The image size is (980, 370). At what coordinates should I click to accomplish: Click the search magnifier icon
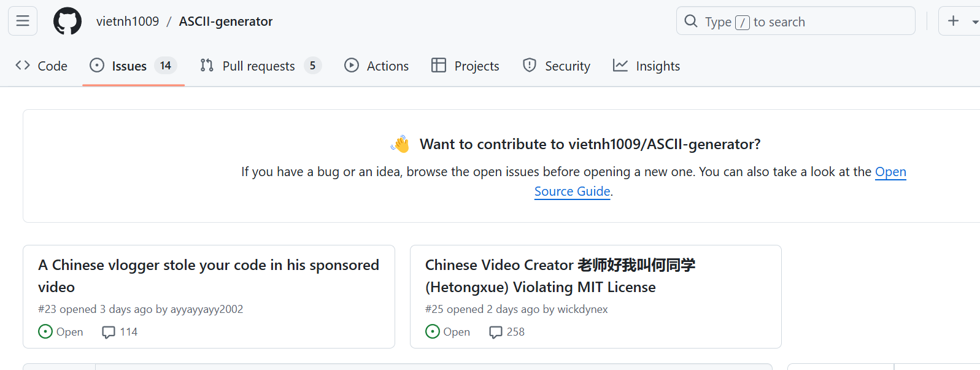pos(691,21)
